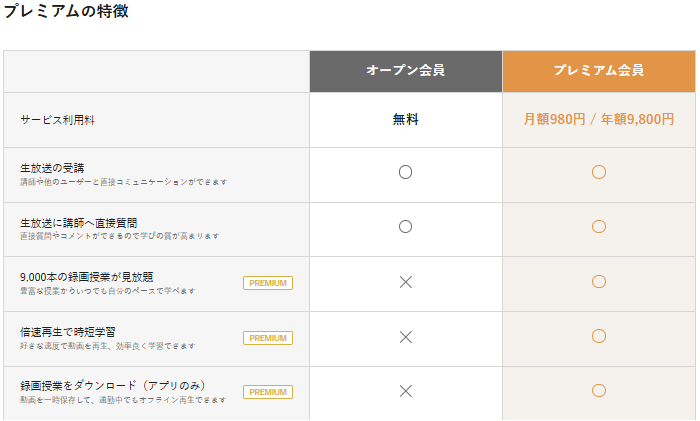Click the premium circle for 生放送の受講
This screenshot has height=421, width=700.
coord(598,172)
